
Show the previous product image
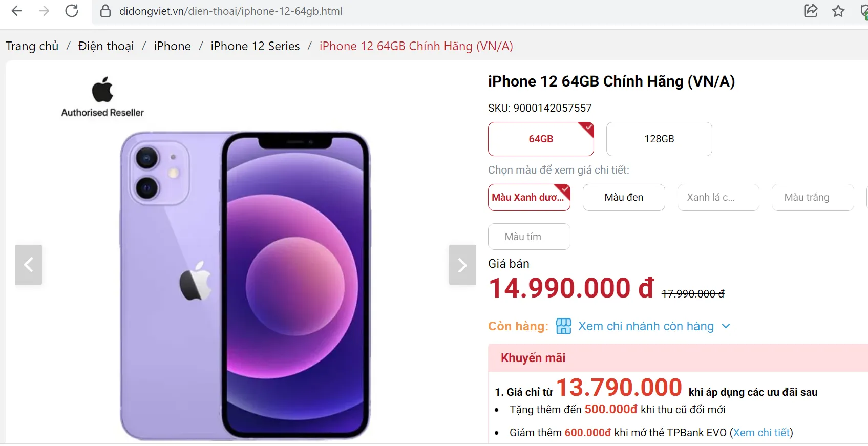(28, 265)
